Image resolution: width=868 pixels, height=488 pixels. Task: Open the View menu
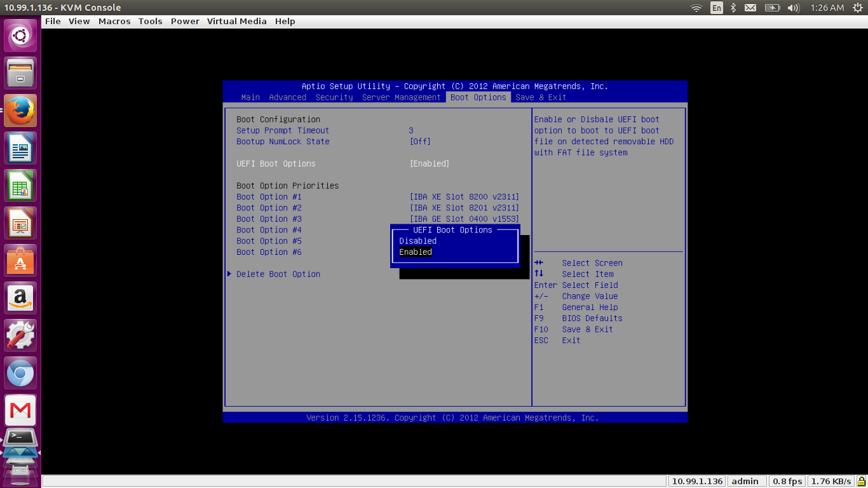coord(79,21)
